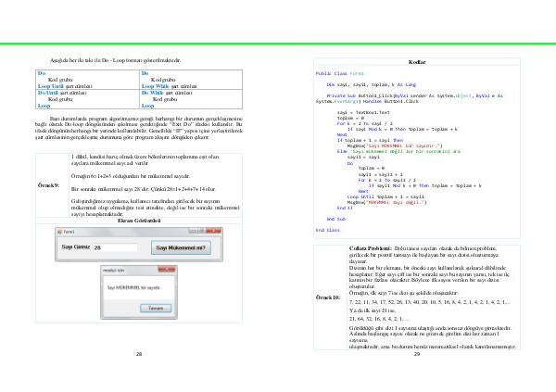This screenshot has height=392, width=556.
Task: Click the 'Örnek 10:' label
Action: pos(328,297)
